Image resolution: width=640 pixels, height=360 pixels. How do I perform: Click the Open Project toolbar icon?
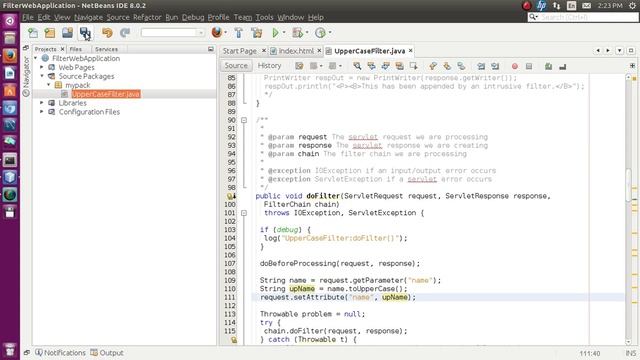point(67,33)
